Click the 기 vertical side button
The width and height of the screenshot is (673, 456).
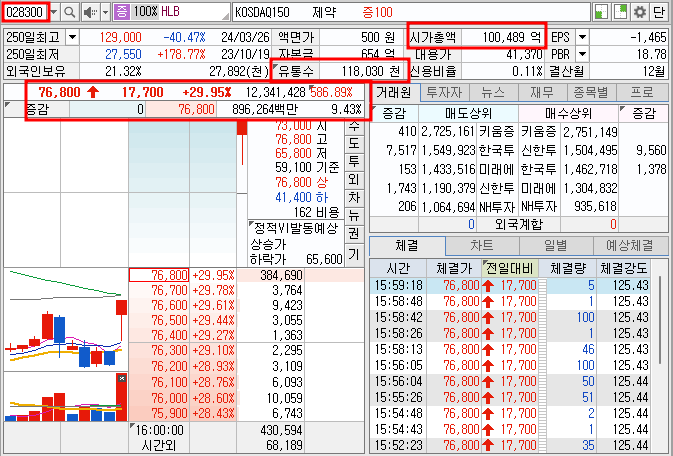354,255
